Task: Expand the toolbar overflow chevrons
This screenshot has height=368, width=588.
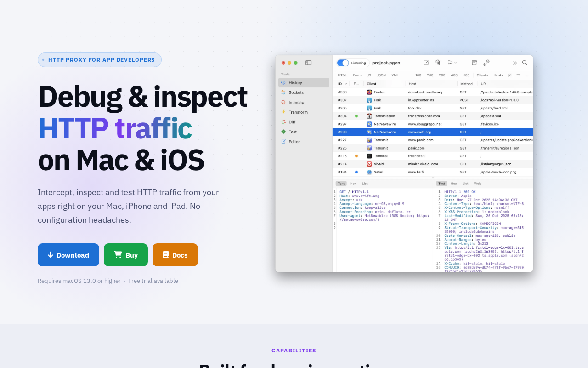Action: (515, 63)
